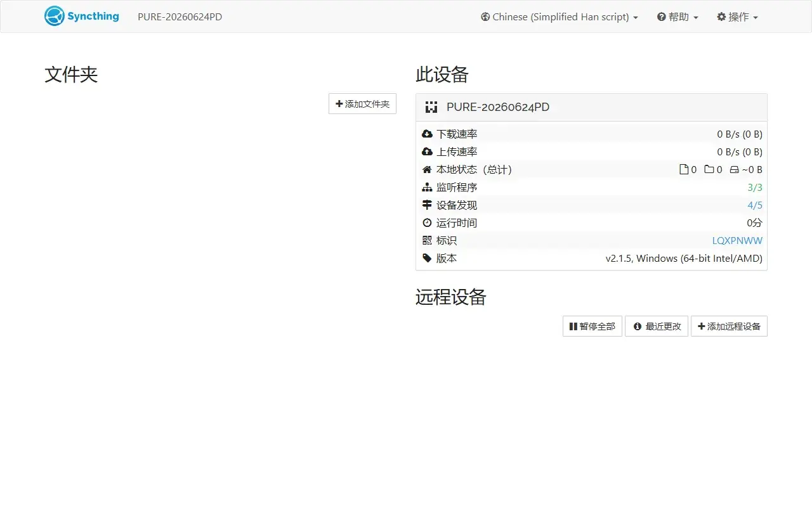Click the 添加文件夹 button
812x528 pixels.
click(362, 104)
